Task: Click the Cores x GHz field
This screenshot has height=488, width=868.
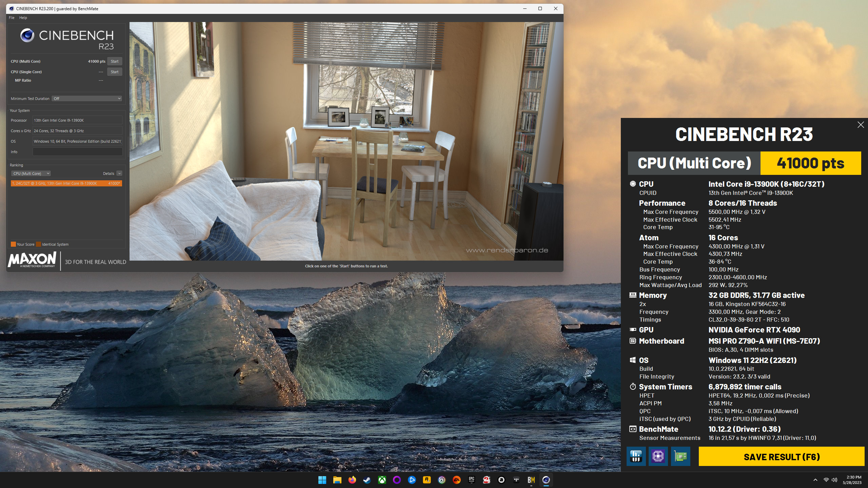Action: (x=77, y=131)
